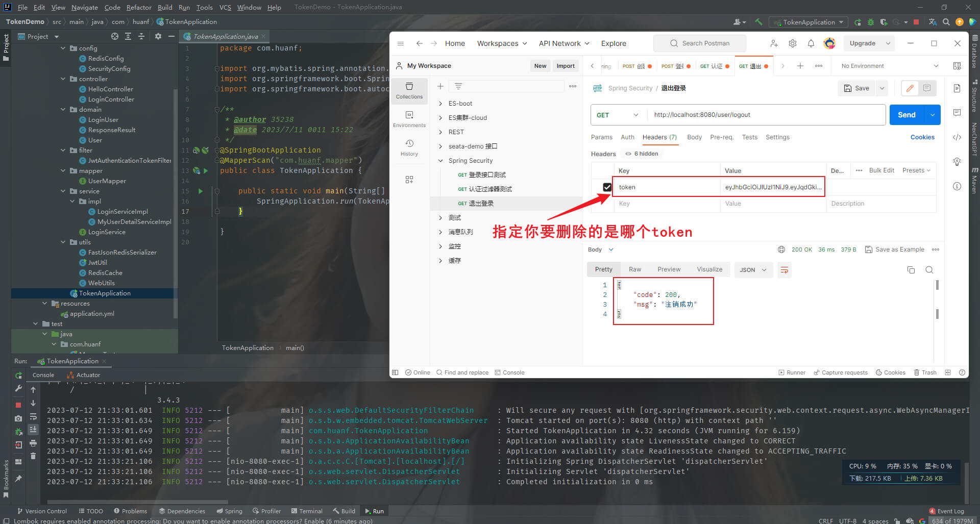Viewport: 980px width, 524px height.
Task: Expand the ES-boot collection
Action: click(x=440, y=104)
